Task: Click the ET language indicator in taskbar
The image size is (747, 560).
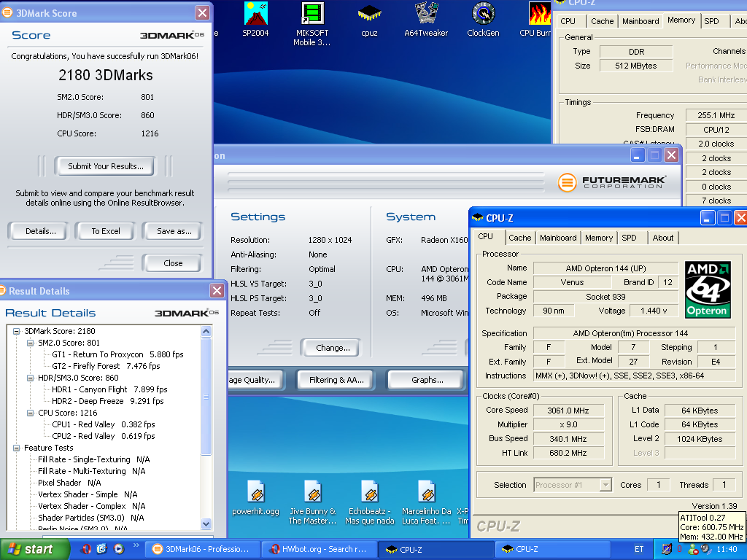Action: (x=639, y=549)
